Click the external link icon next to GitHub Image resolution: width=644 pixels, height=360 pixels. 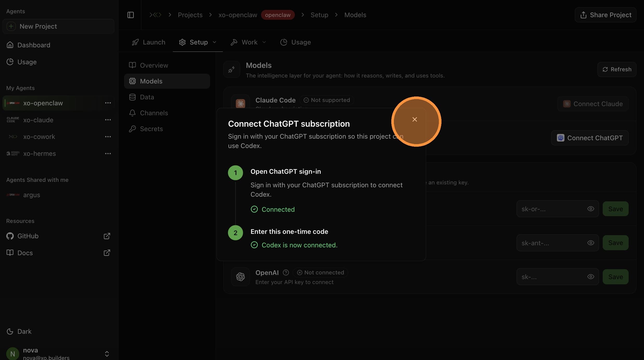click(107, 236)
